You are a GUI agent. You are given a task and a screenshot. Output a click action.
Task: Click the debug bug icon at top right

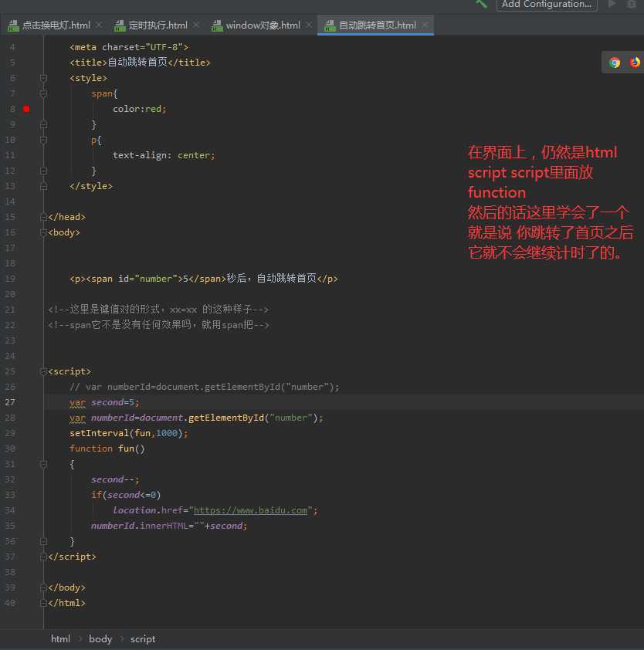(632, 4)
